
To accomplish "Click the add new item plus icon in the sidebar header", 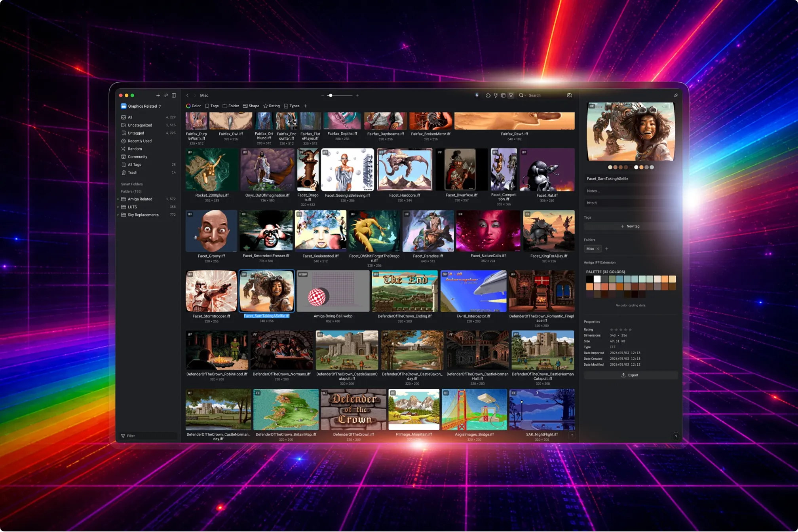I will [158, 95].
